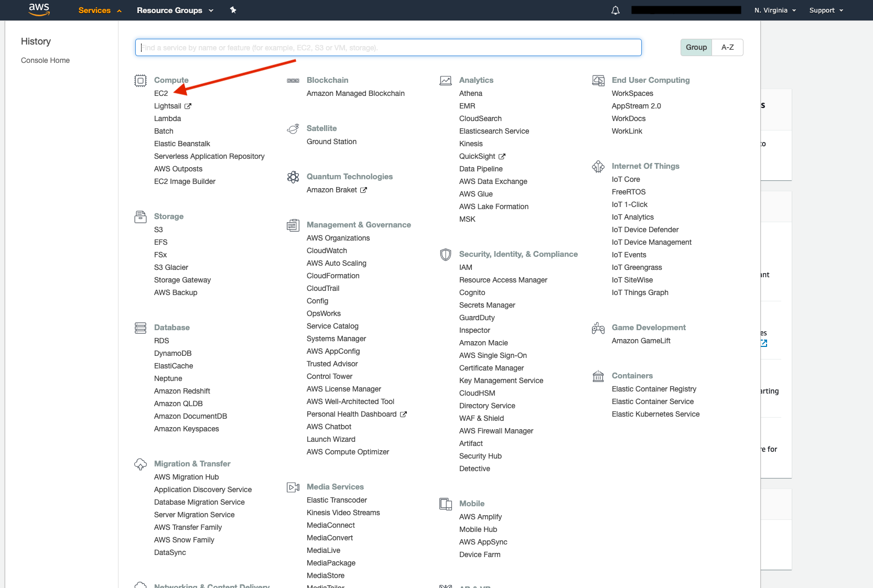The height and width of the screenshot is (588, 873).
Task: Click the Internet Of Things icon
Action: 598,167
